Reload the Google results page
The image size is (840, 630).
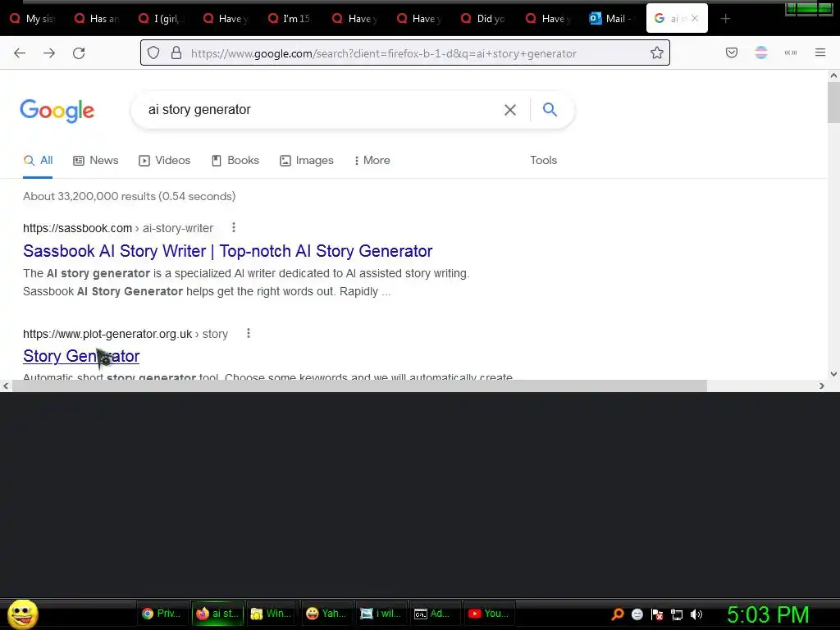[79, 53]
